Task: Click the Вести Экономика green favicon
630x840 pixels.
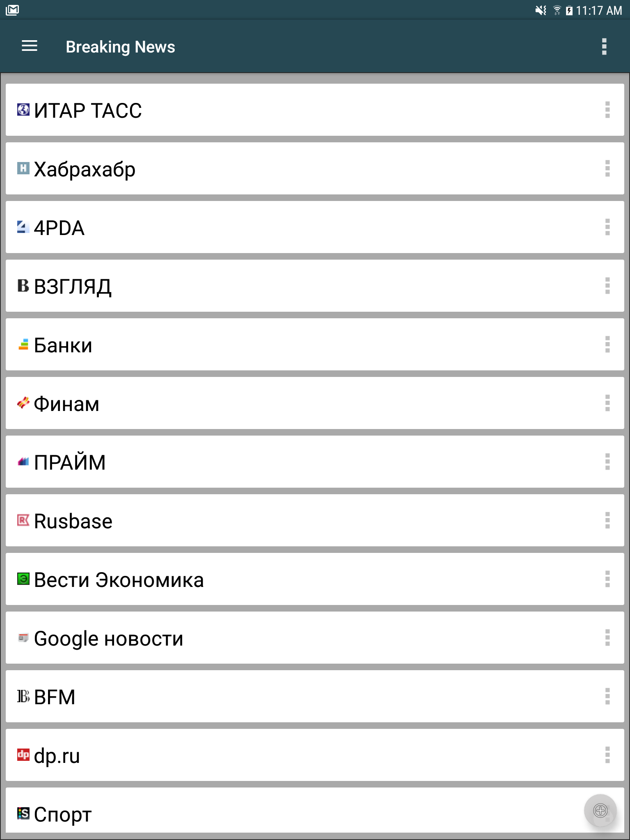Action: click(23, 579)
